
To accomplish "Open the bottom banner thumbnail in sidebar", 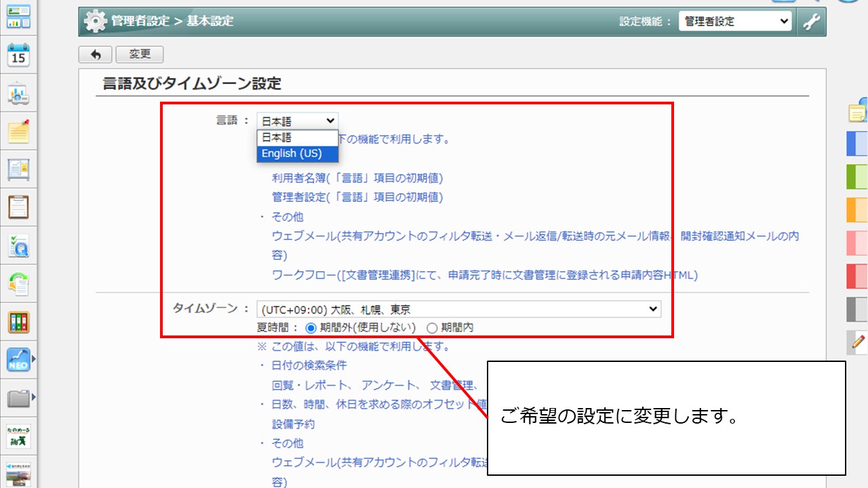I will tap(19, 473).
